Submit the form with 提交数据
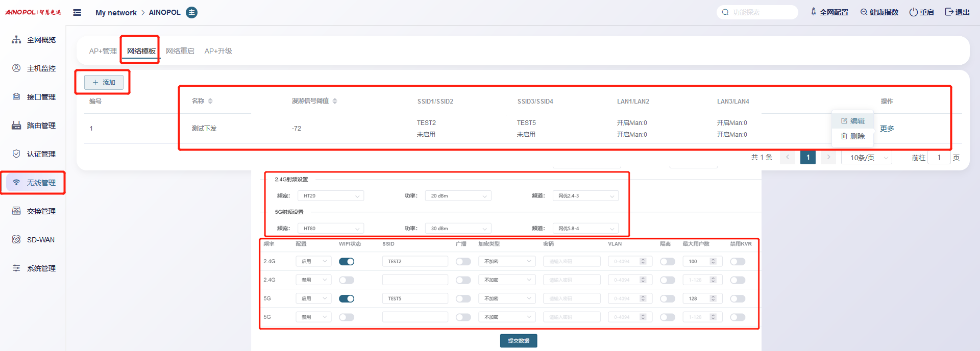 pyautogui.click(x=518, y=341)
